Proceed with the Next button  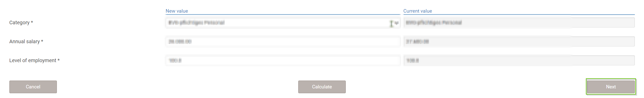pos(611,87)
